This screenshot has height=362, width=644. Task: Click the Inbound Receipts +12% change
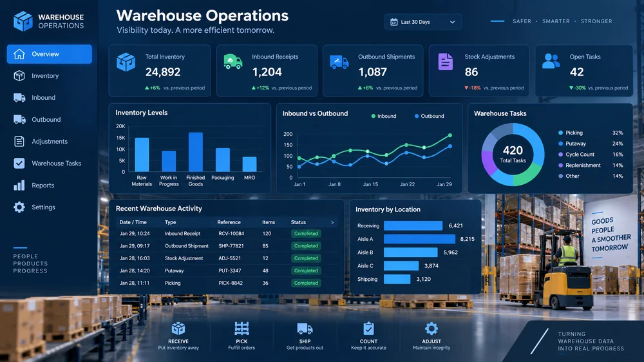(x=260, y=88)
